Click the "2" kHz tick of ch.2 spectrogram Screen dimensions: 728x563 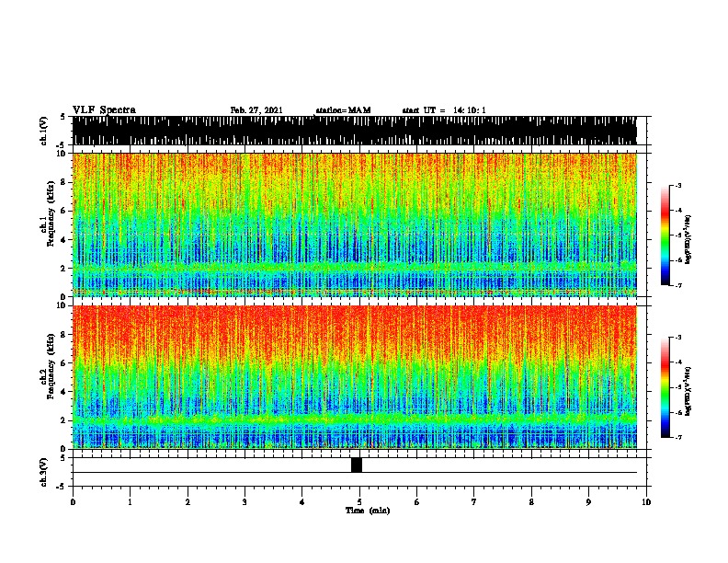click(63, 420)
